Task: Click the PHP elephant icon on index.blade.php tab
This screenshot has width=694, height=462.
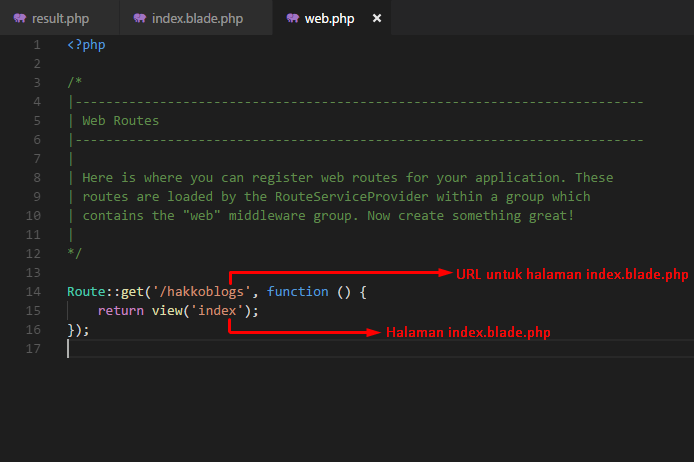Action: (139, 18)
